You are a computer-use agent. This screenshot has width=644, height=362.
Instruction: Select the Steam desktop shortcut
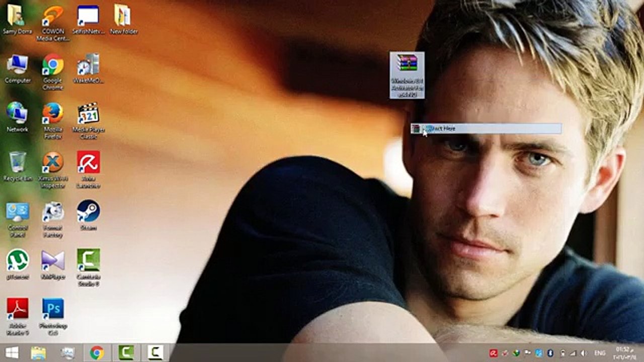(88, 216)
